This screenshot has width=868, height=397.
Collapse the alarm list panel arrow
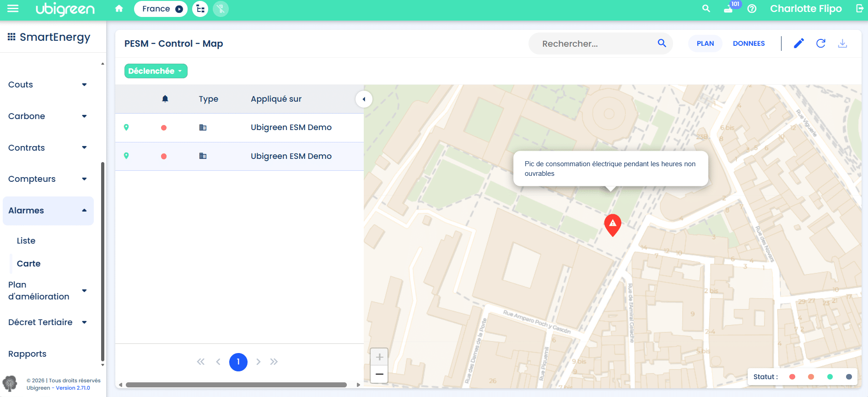point(364,99)
